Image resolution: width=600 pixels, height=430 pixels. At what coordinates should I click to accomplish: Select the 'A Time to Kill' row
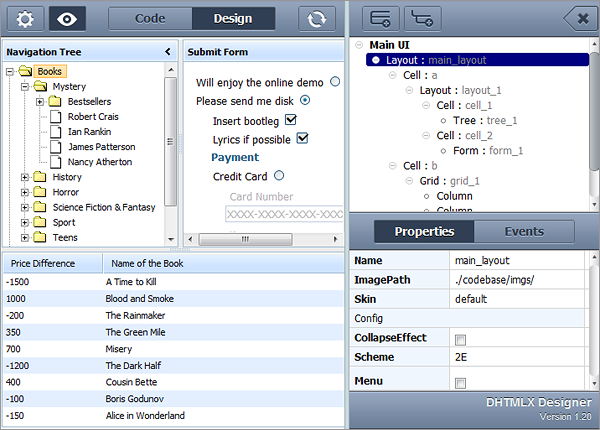click(174, 282)
